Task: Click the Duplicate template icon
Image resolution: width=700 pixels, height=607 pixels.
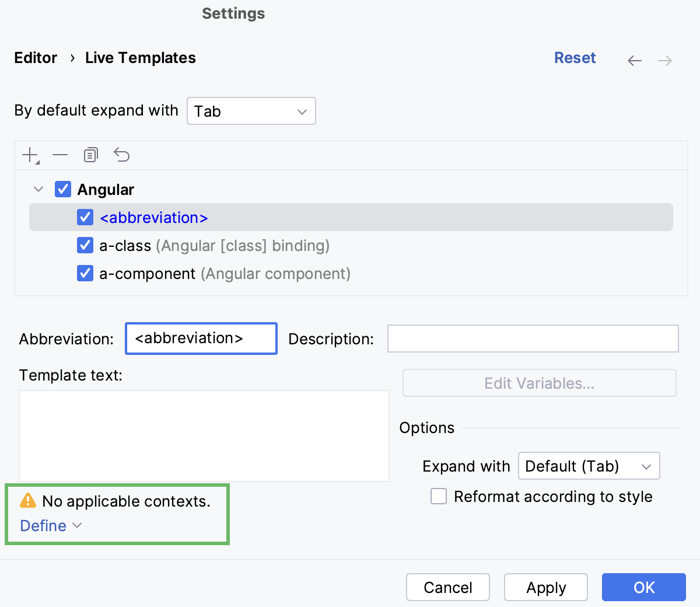Action: pyautogui.click(x=90, y=155)
